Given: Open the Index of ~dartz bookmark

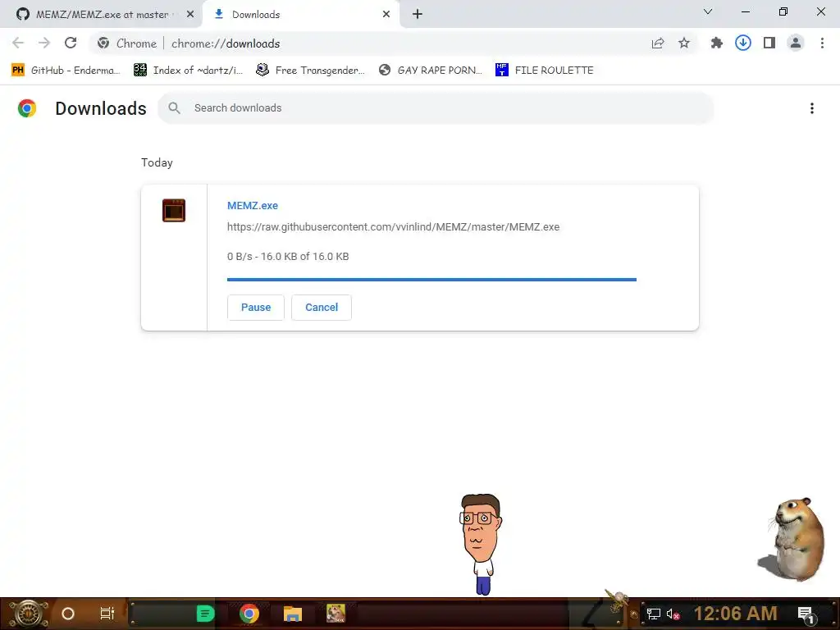Looking at the screenshot, I should (188, 71).
